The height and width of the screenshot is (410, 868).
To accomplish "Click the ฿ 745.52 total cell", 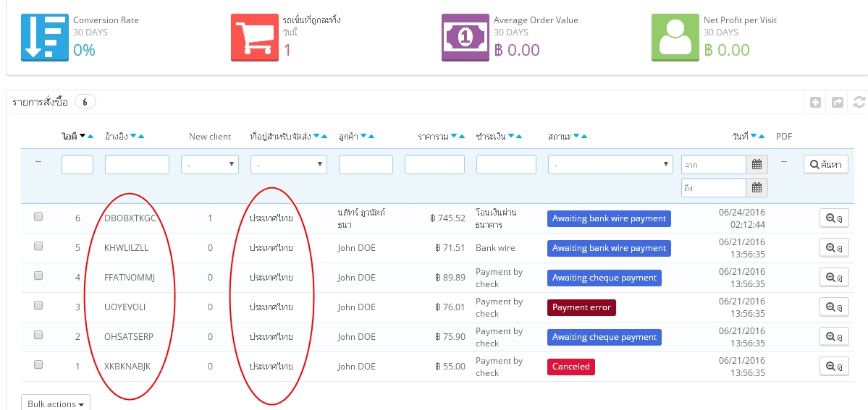I will tap(447, 218).
